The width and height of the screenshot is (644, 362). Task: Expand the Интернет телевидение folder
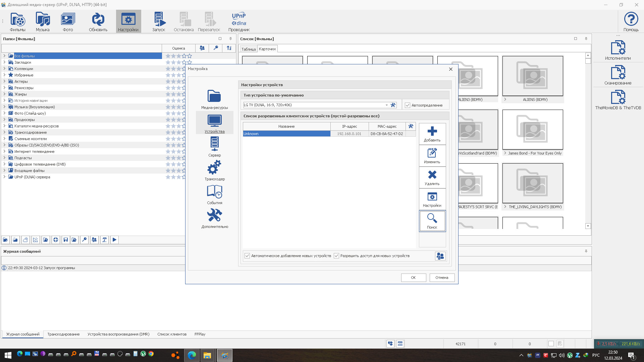[4, 152]
